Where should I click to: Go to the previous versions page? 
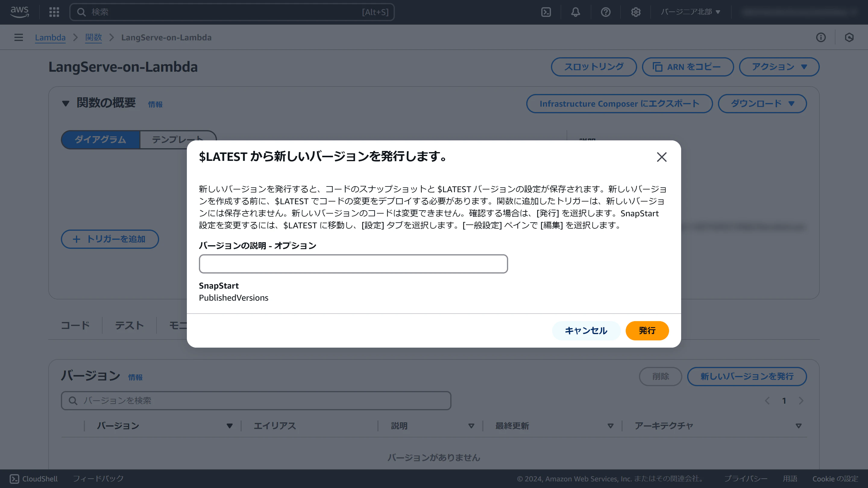point(767,400)
